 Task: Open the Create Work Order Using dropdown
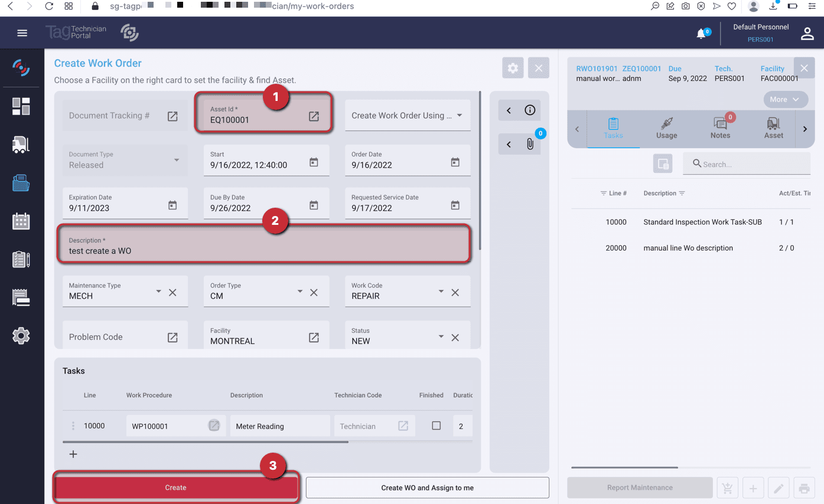(460, 116)
